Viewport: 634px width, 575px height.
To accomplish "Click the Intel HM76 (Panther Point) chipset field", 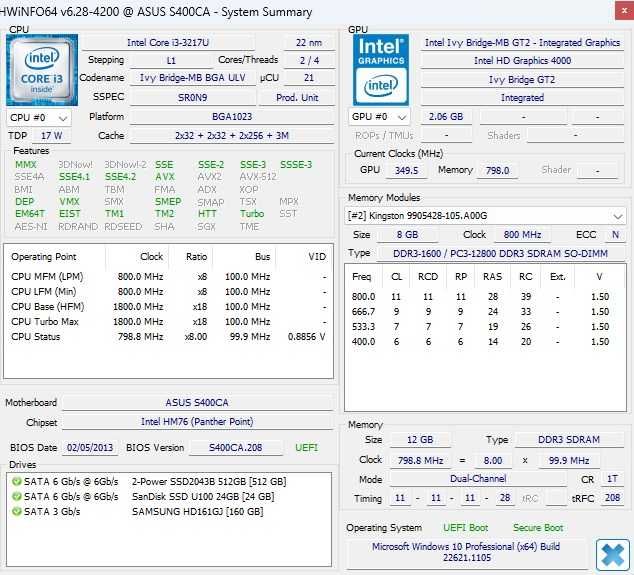I will pos(197,422).
